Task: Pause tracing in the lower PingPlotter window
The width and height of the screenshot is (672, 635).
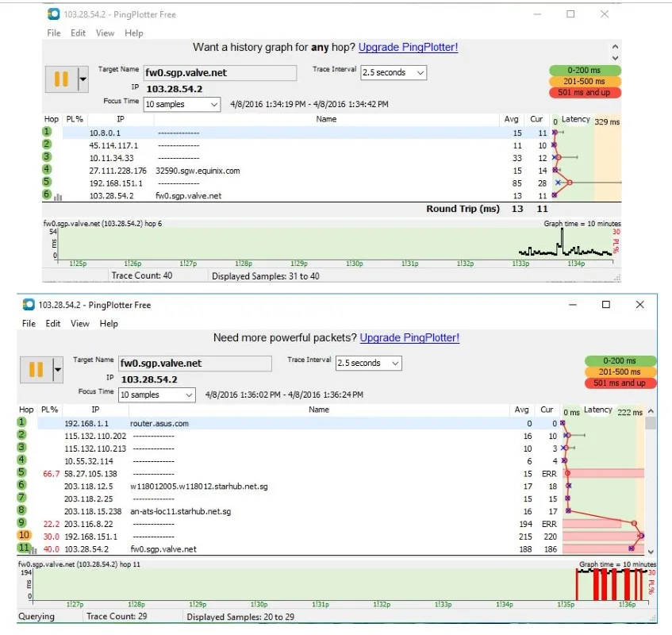Action: tap(36, 370)
